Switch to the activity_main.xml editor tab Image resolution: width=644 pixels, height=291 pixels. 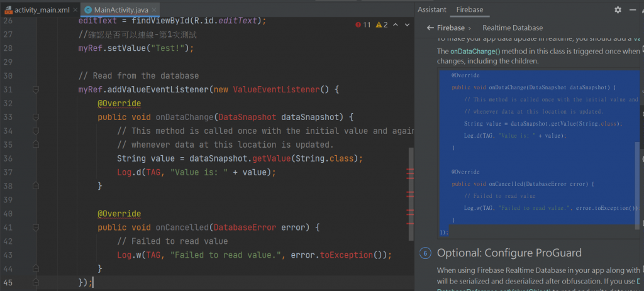[x=38, y=9]
